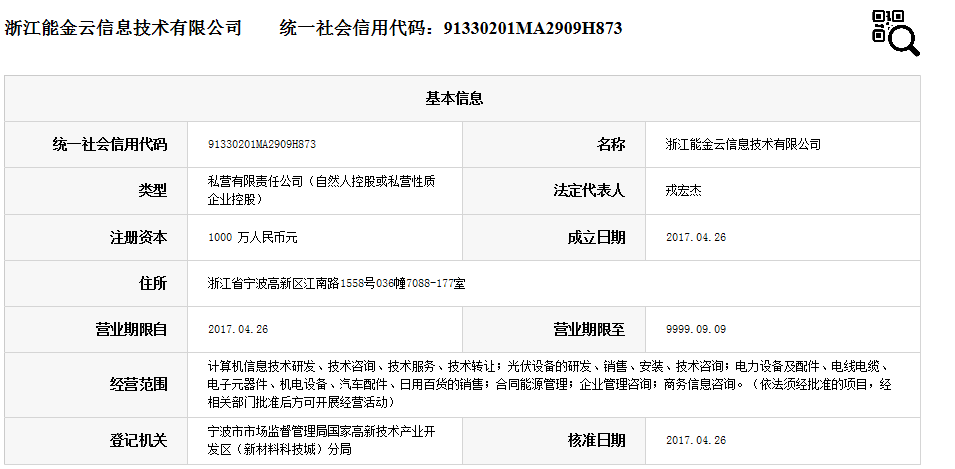Image resolution: width=955 pixels, height=469 pixels.
Task: Select the 成立日期 value 2017.04.26
Action: pos(696,237)
